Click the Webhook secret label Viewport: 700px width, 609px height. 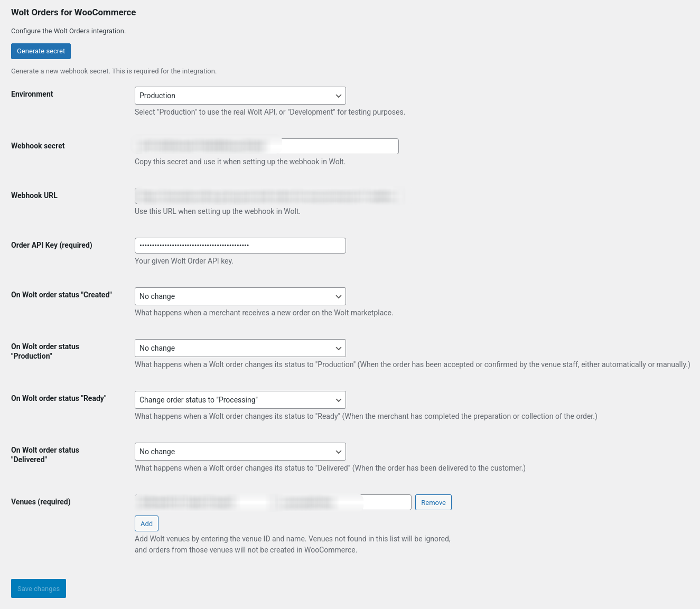pos(38,146)
